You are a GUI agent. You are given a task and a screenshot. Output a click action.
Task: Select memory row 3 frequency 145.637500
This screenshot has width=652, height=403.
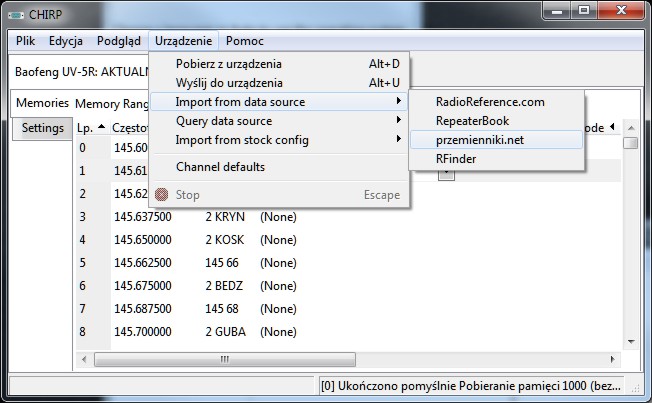click(143, 217)
